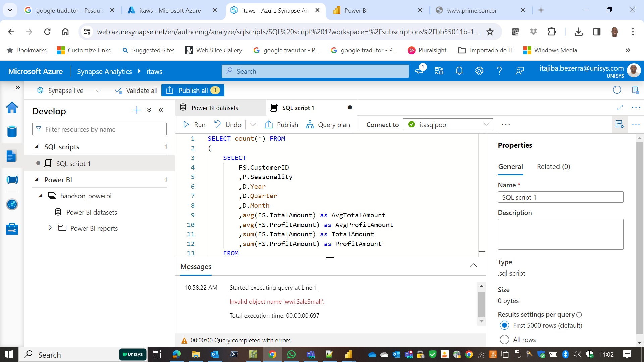This screenshot has width=644, height=362.
Task: Open Windows Start menu
Action: [x=9, y=354]
